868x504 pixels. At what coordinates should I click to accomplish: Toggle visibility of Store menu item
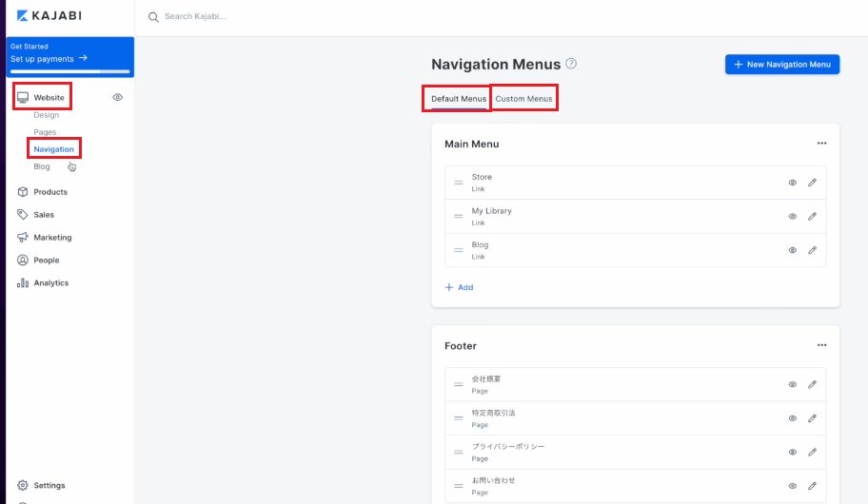click(793, 183)
